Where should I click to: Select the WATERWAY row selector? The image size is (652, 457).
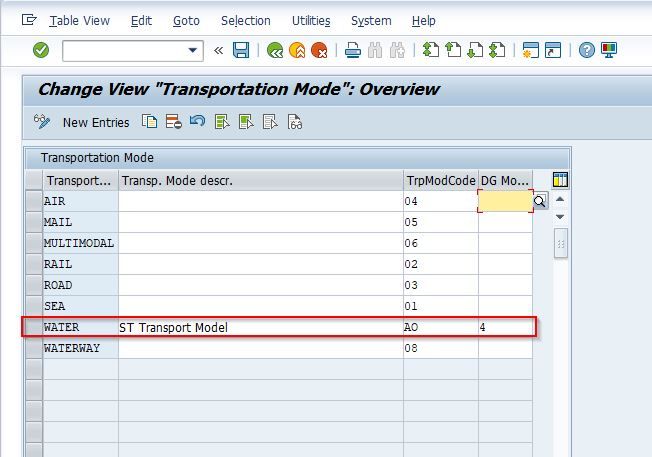[x=34, y=348]
